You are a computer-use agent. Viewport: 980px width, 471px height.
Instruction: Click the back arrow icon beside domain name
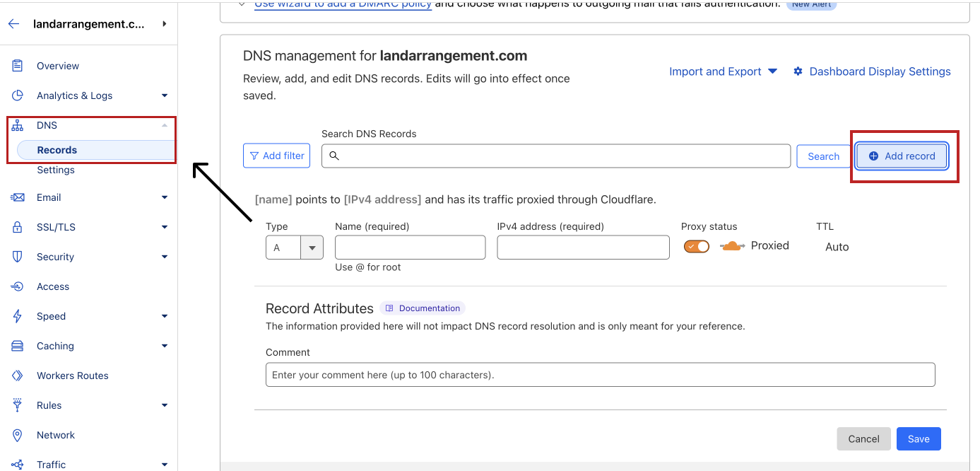13,24
